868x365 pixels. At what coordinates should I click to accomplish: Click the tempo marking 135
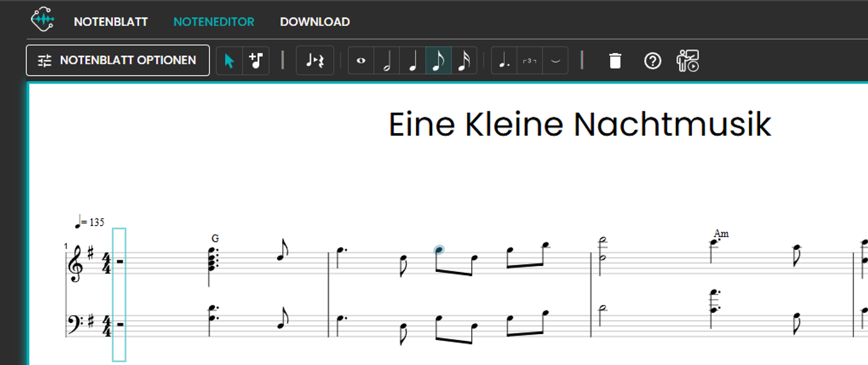[x=90, y=222]
